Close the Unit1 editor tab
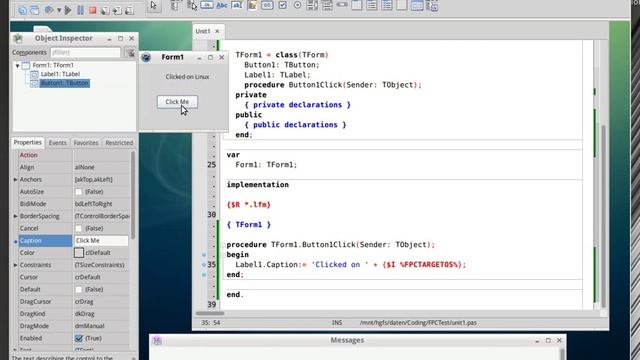Image resolution: width=640 pixels, height=360 pixels. 217,31
